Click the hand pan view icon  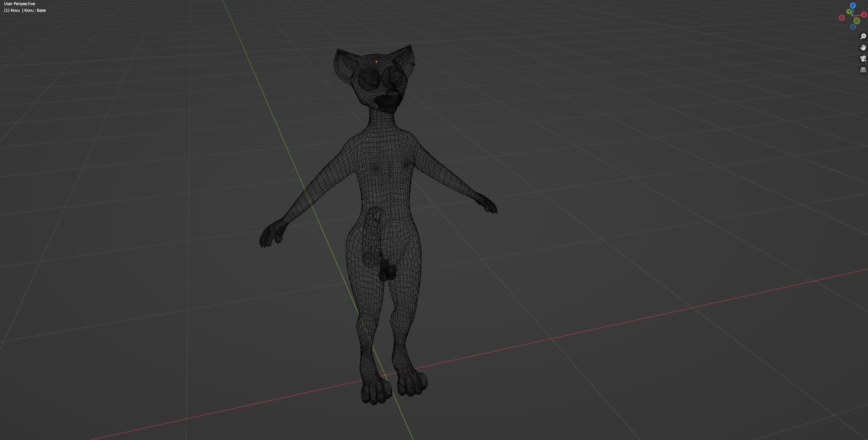(x=863, y=47)
